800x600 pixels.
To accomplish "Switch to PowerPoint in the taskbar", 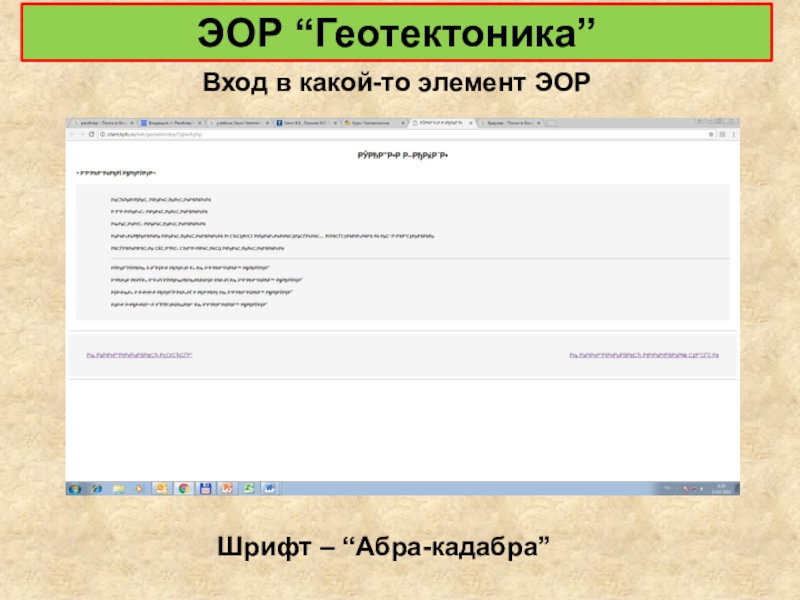I will coord(227,489).
